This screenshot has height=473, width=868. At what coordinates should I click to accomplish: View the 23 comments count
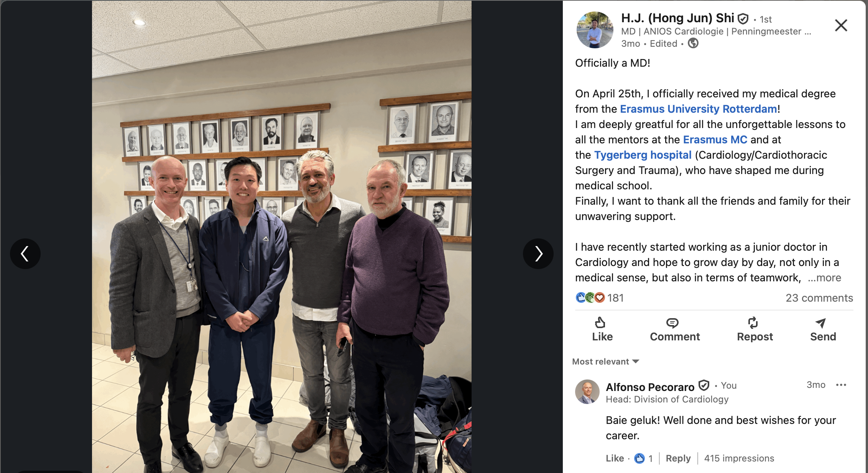click(x=819, y=298)
